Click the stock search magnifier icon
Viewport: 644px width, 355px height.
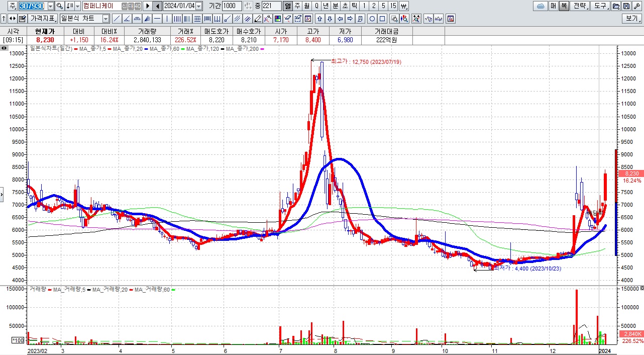tap(59, 6)
